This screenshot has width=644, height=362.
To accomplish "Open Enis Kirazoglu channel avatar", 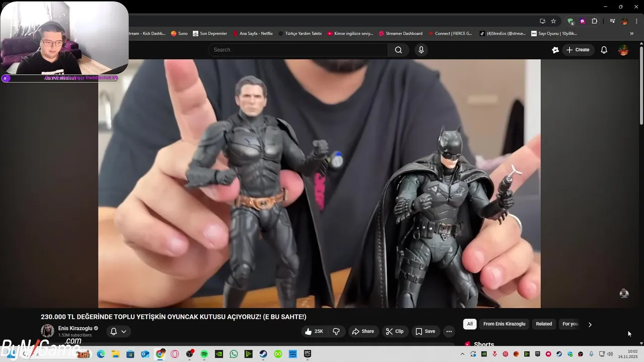I will (x=47, y=331).
